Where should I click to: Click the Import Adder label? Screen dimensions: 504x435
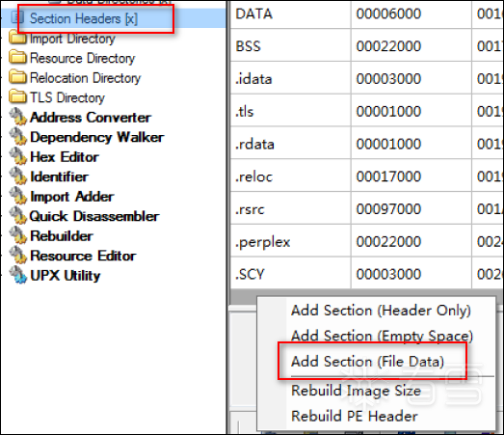coord(72,197)
